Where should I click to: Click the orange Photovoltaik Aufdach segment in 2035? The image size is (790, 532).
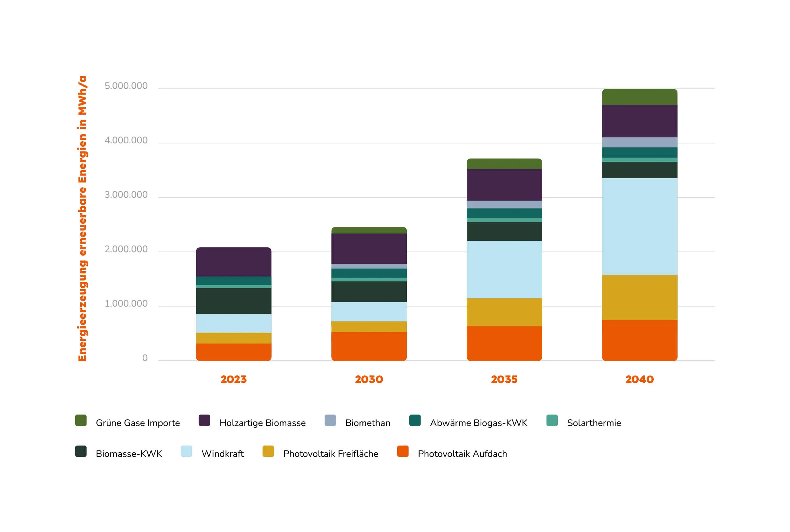pyautogui.click(x=504, y=343)
